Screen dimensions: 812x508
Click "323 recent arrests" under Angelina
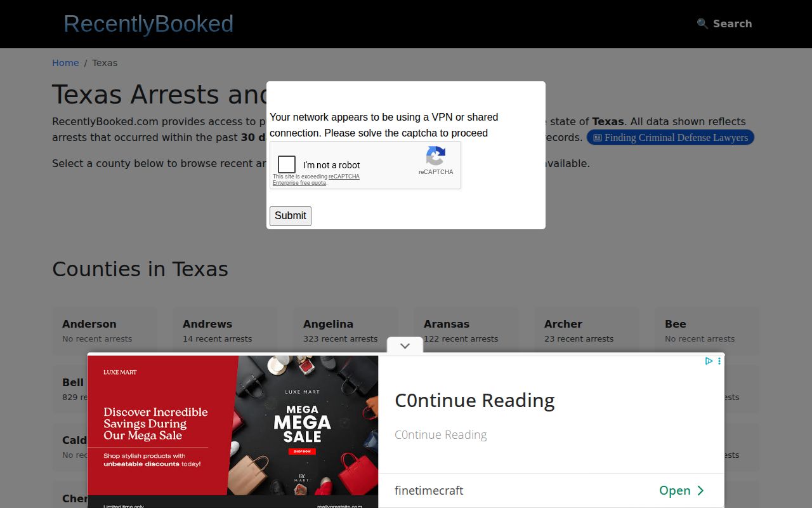tap(341, 339)
